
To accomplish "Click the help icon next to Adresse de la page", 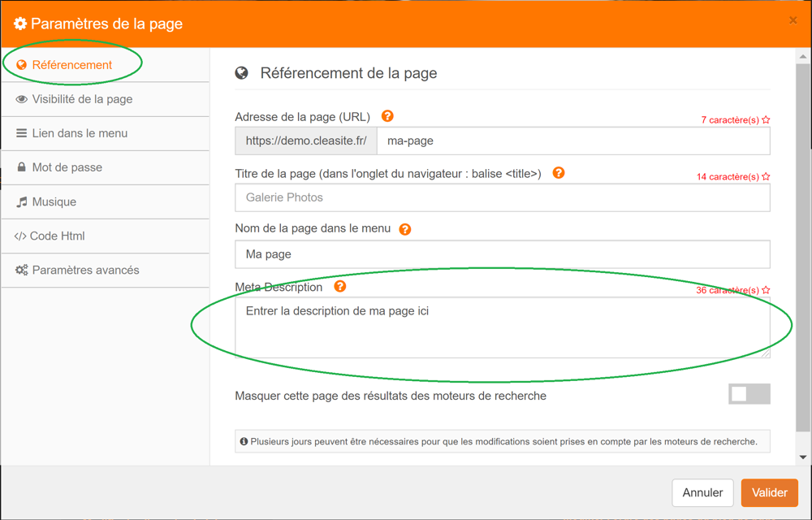I will [x=387, y=116].
